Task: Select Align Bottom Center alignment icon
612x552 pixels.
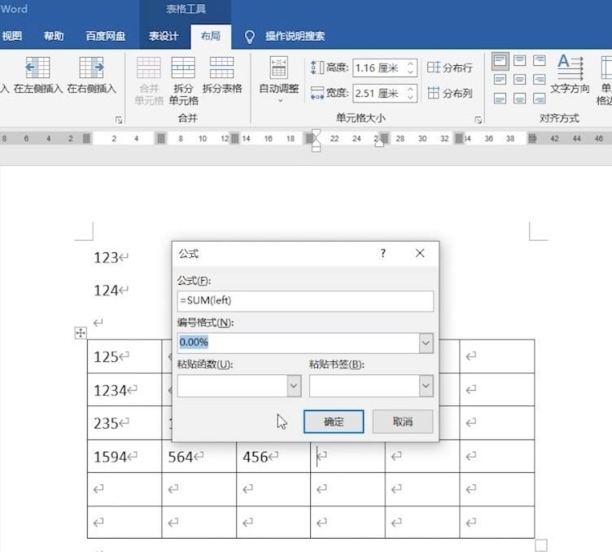Action: (x=519, y=98)
